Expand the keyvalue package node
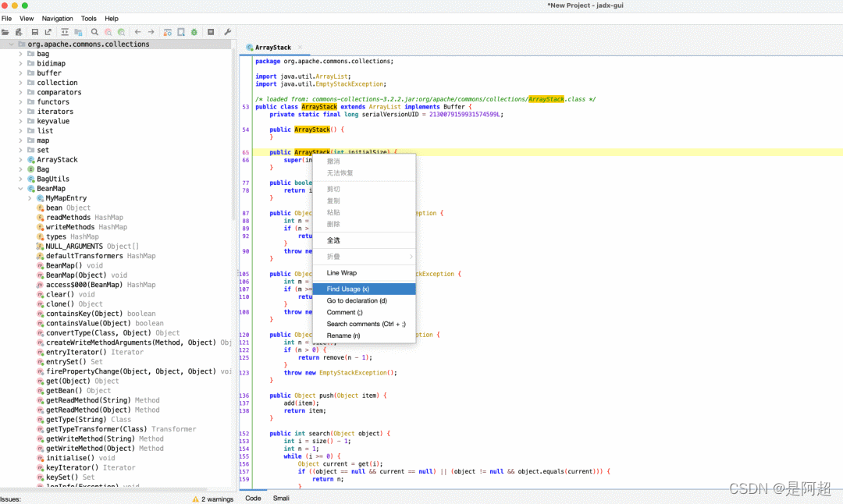Viewport: 843px width, 504px height. tap(21, 122)
